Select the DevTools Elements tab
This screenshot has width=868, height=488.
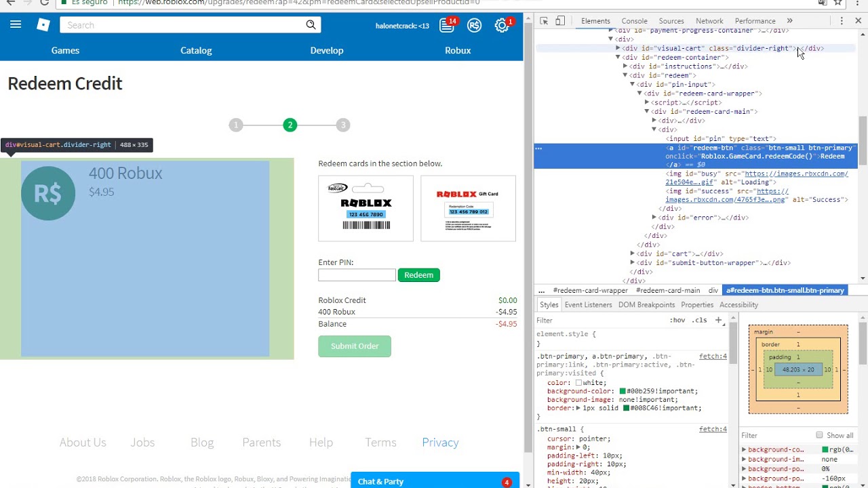pyautogui.click(x=595, y=21)
